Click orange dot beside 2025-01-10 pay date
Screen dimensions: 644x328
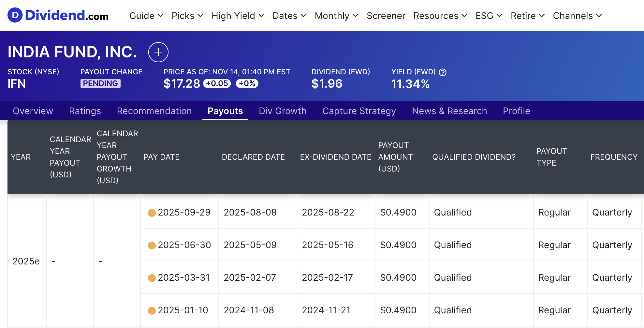click(x=152, y=311)
